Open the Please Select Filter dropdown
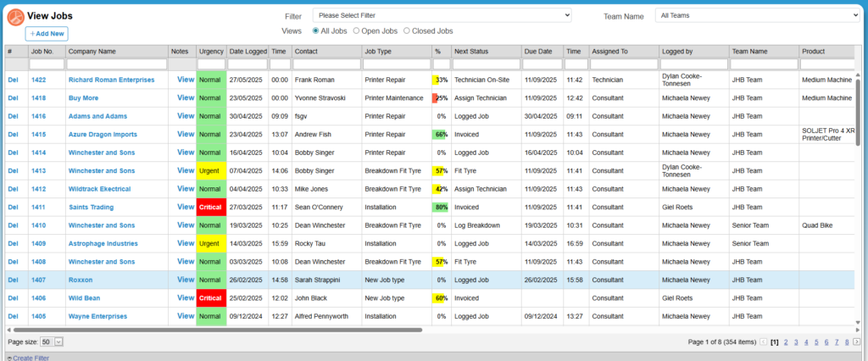 point(442,15)
